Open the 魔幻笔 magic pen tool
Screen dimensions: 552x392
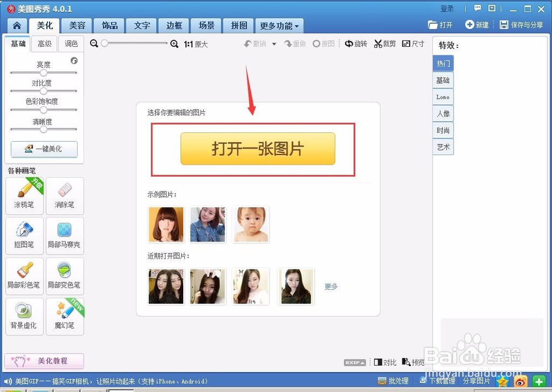coord(65,316)
